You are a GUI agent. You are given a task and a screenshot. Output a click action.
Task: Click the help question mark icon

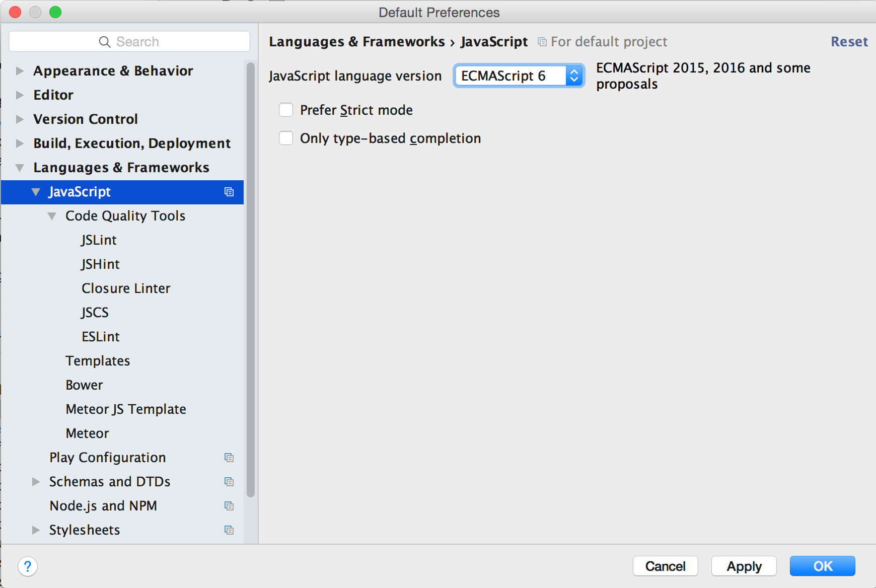point(28,566)
